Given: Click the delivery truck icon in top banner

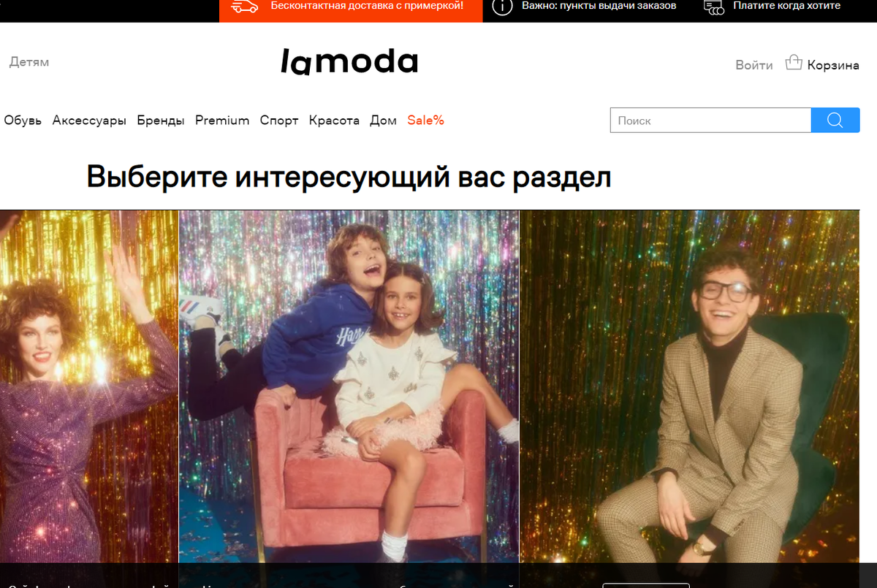Looking at the screenshot, I should pyautogui.click(x=245, y=6).
